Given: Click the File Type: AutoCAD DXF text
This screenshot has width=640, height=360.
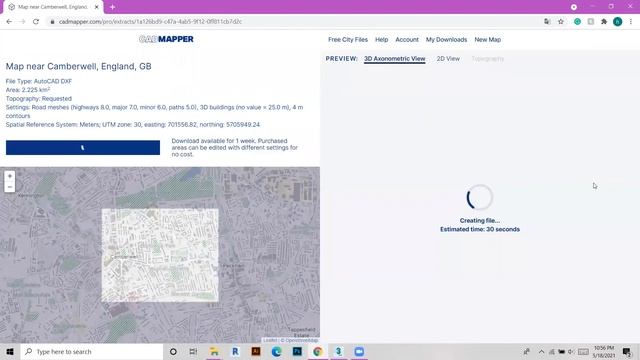Looking at the screenshot, I should click(39, 81).
